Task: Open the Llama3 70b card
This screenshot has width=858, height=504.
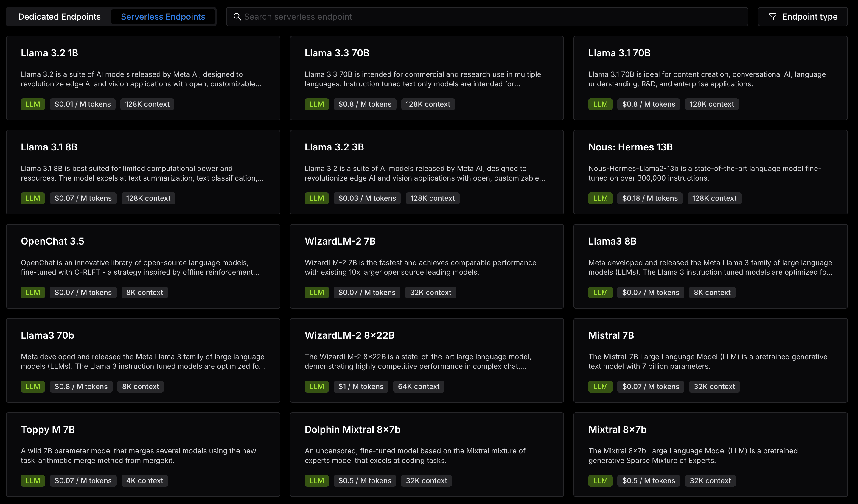Action: point(143,360)
